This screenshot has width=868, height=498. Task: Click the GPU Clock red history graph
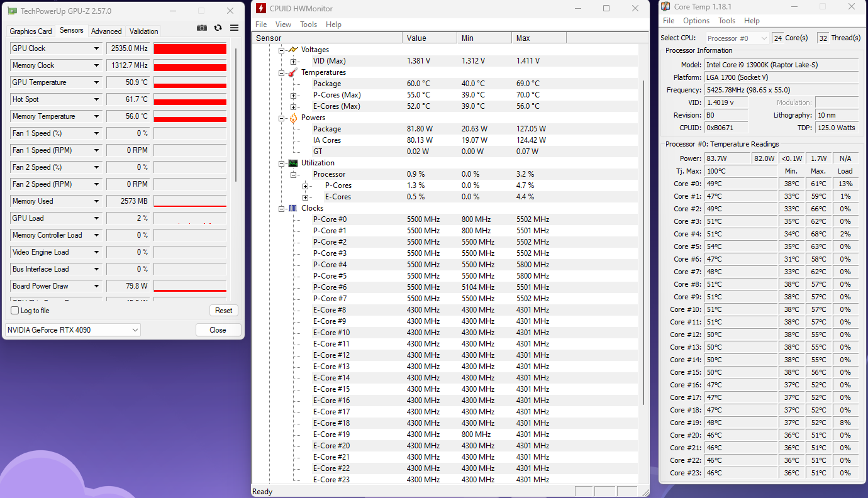[190, 48]
